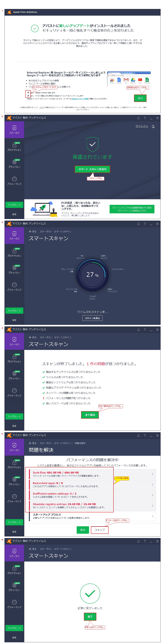
Task: Open the こちら EULA link in the installer
Action: [41, 108]
